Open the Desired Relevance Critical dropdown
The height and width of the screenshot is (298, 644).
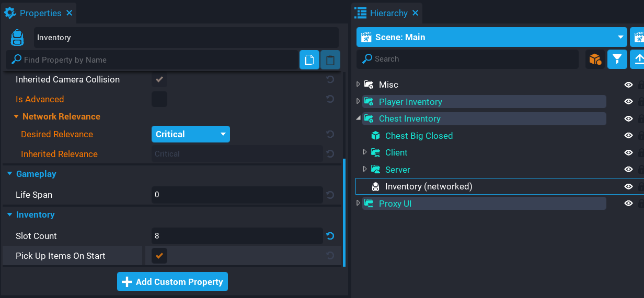click(190, 134)
